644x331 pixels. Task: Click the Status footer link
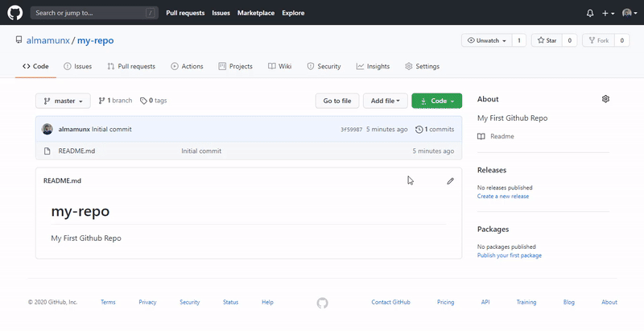click(230, 302)
